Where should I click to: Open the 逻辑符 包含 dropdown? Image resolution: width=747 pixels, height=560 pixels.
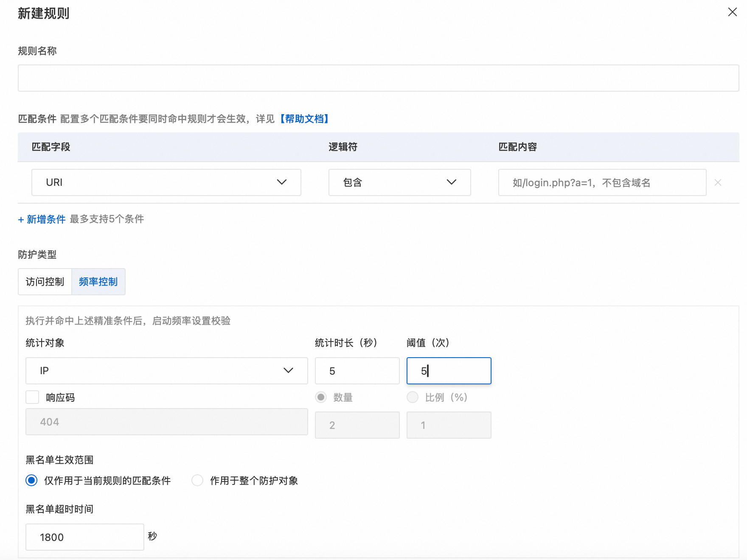coord(399,182)
